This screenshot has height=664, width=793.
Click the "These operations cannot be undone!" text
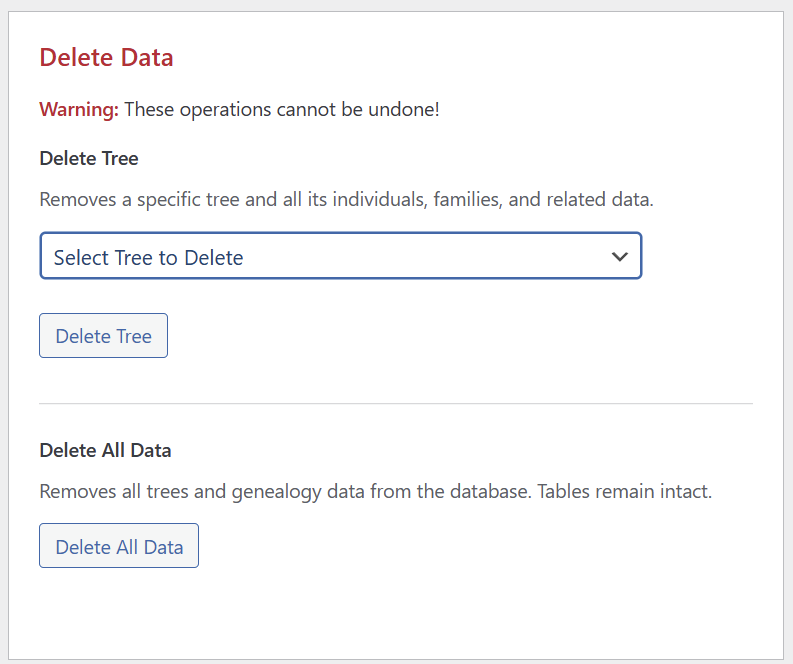coord(281,109)
